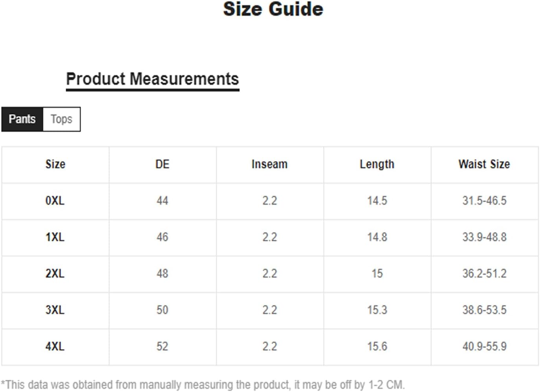The width and height of the screenshot is (540, 392).
Task: Click the DE value 44 cell
Action: [x=162, y=201]
